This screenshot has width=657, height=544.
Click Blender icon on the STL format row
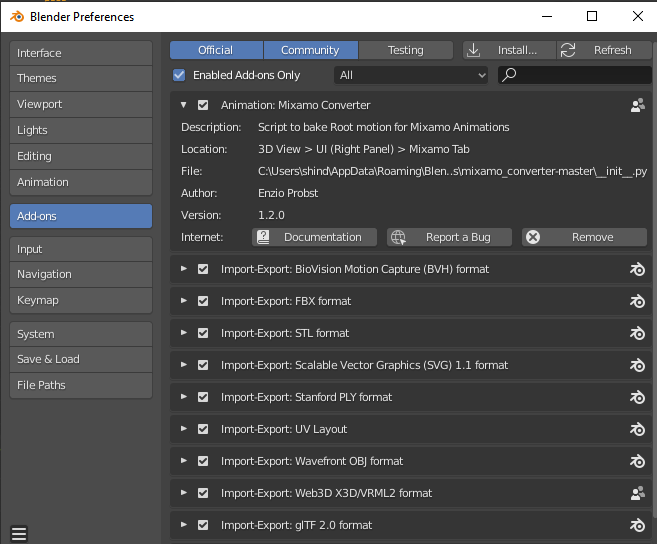[637, 333]
